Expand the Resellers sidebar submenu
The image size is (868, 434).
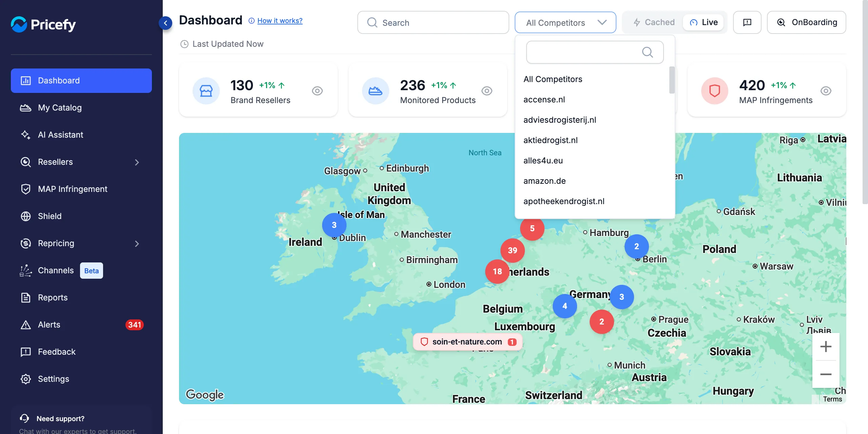[x=137, y=162]
